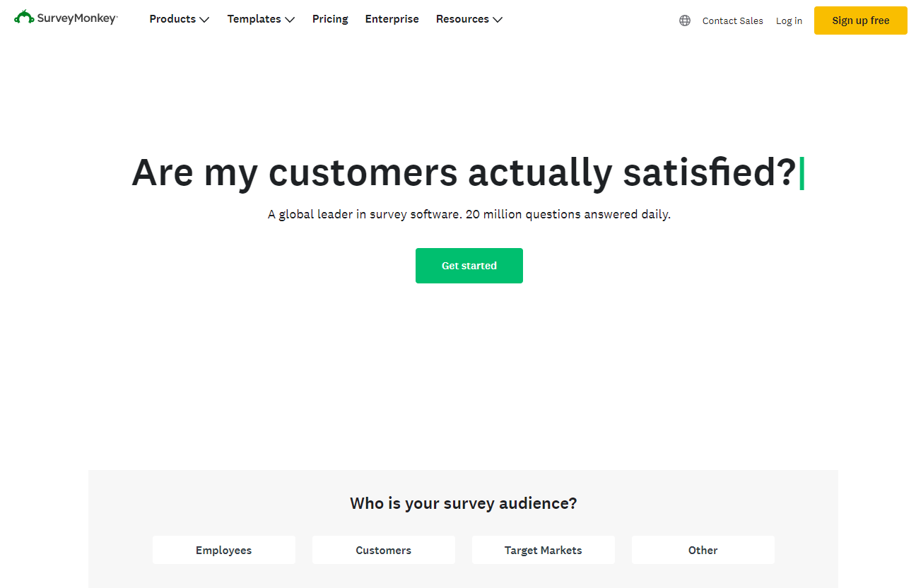Expand the Templates dropdown menu

261,19
